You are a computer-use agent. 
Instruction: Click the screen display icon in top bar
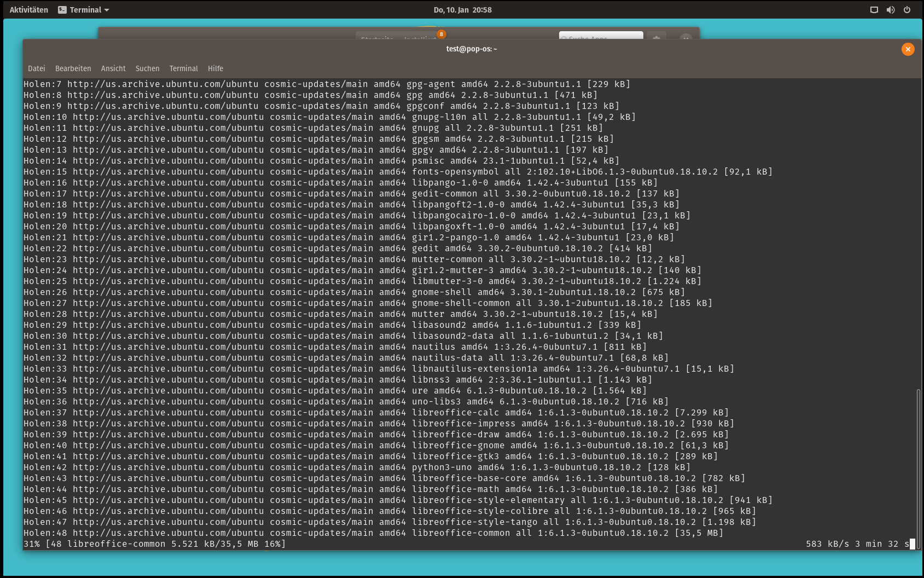[x=874, y=10]
